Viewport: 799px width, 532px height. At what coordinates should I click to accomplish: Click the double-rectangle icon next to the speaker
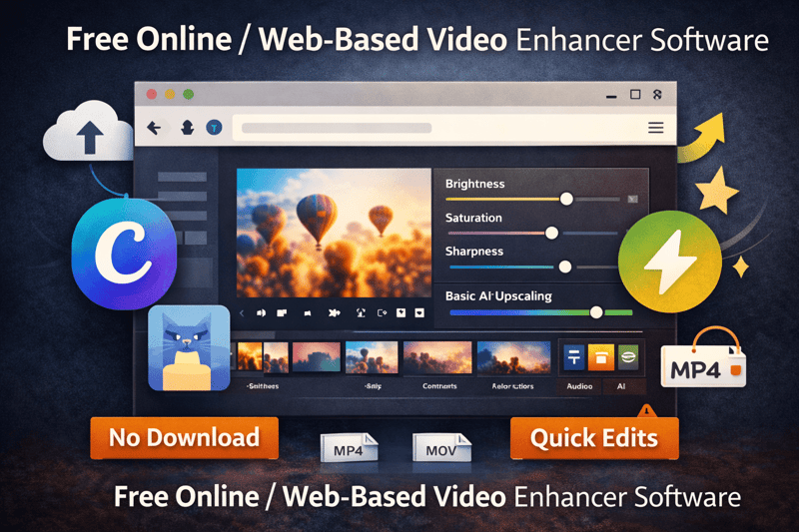click(282, 313)
